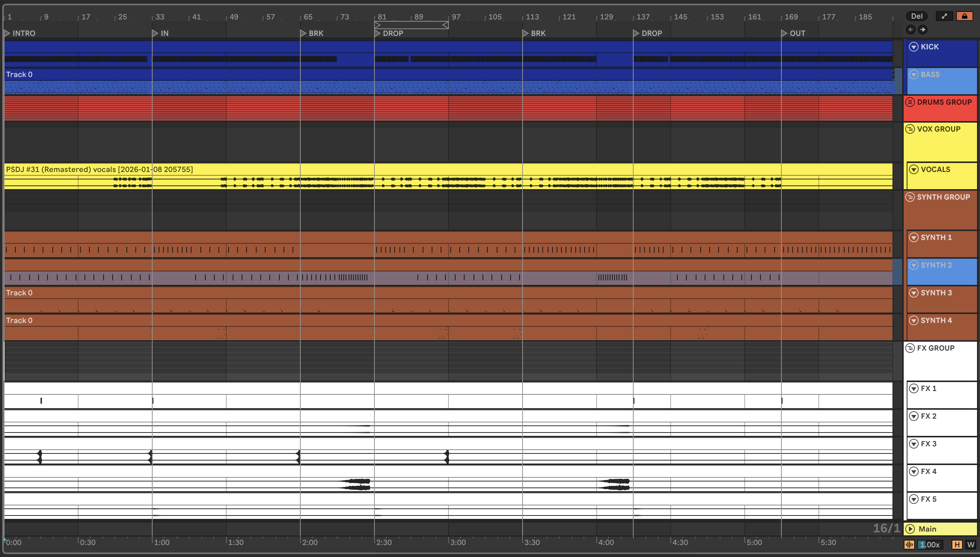Jump to the first DROP locator
Image resolution: width=980 pixels, height=557 pixels.
pos(378,33)
